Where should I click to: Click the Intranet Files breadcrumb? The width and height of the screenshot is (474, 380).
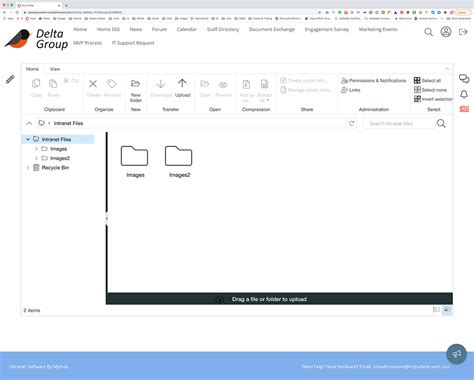tap(68, 123)
